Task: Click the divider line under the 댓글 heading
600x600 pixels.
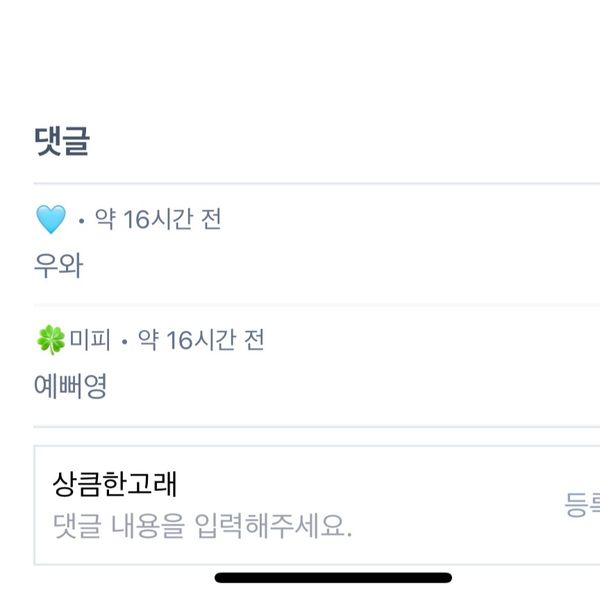Action: pos(316,184)
